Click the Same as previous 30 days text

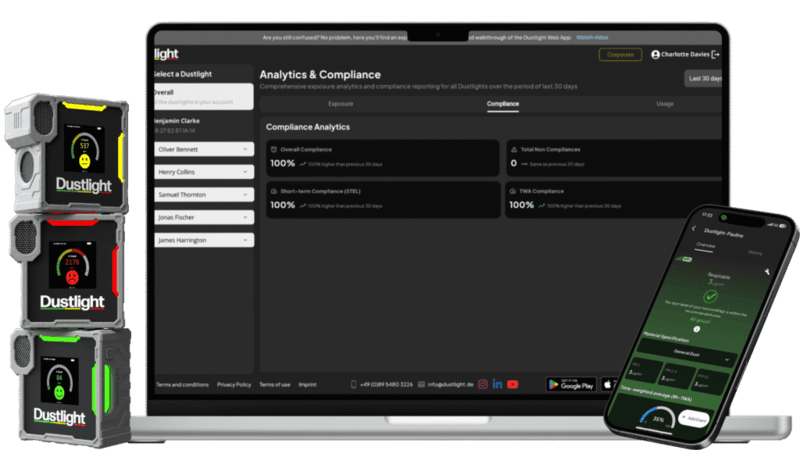click(557, 164)
